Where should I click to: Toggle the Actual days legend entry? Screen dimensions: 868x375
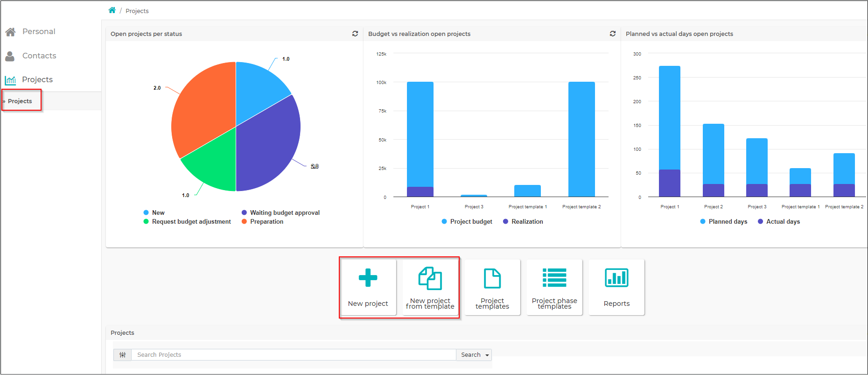[778, 221]
